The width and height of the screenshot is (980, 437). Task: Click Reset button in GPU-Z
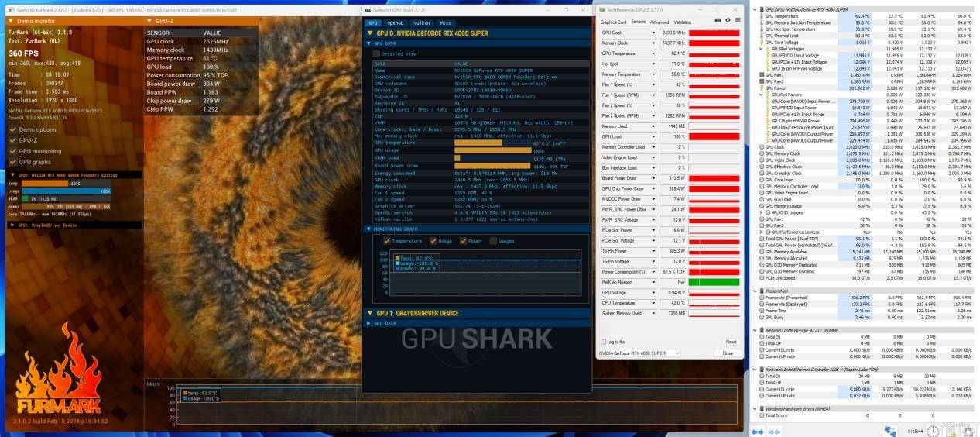click(x=731, y=342)
